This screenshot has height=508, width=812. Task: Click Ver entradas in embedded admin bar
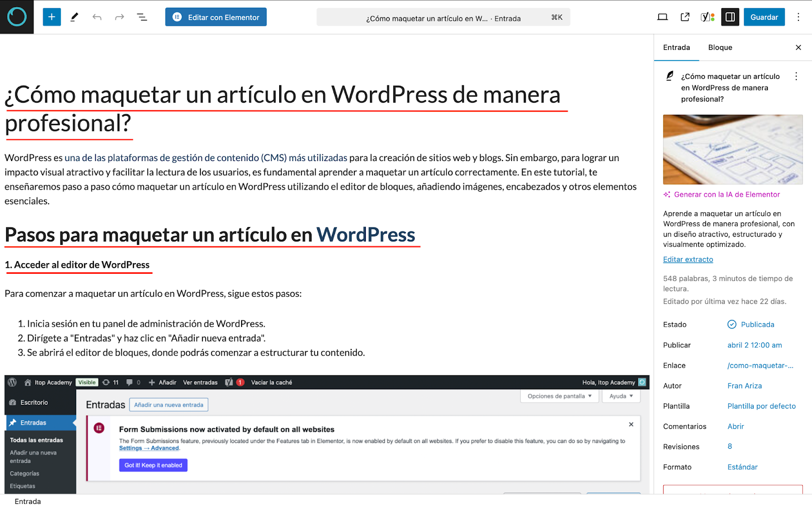click(x=200, y=383)
